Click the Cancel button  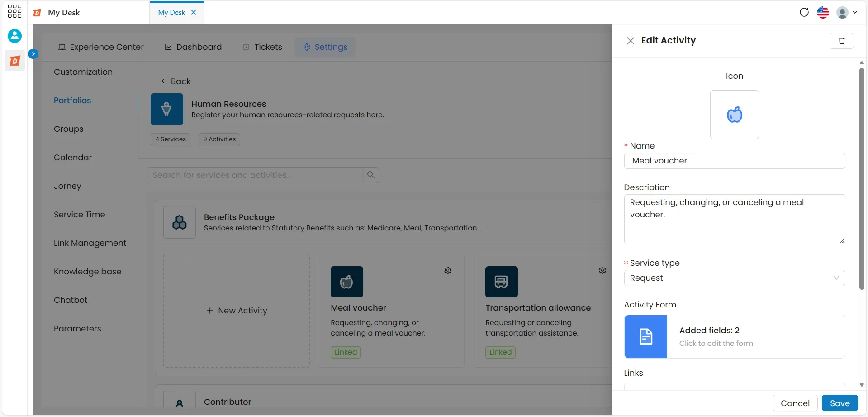coord(795,403)
